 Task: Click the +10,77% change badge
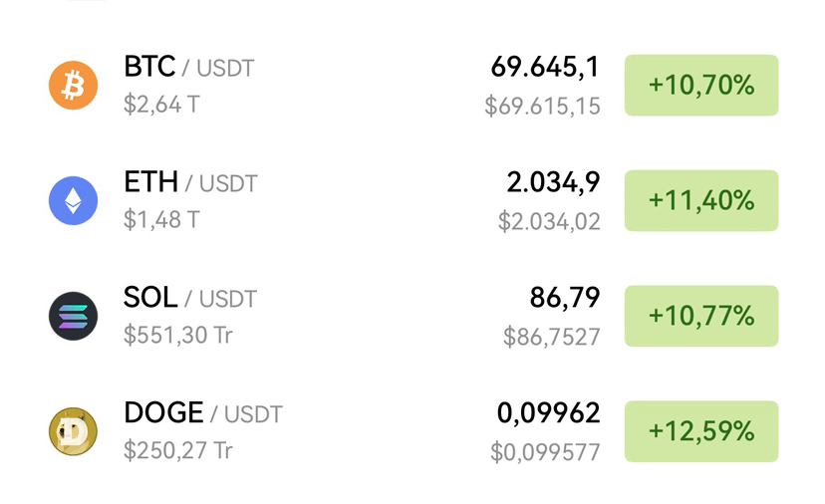[x=701, y=316]
